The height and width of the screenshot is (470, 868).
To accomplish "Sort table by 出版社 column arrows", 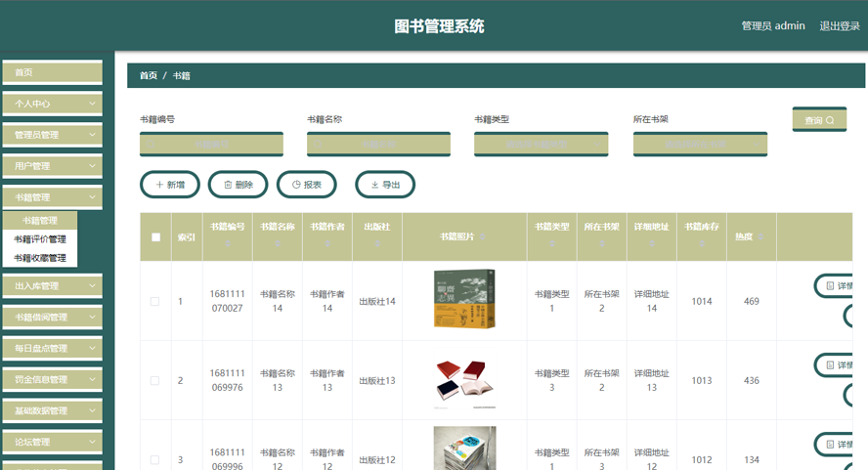I will pos(377,243).
